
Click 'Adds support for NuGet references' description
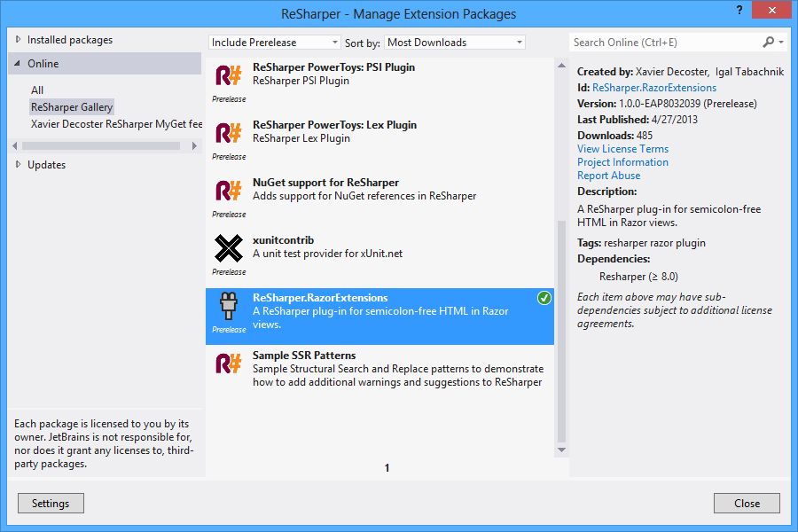(x=364, y=196)
